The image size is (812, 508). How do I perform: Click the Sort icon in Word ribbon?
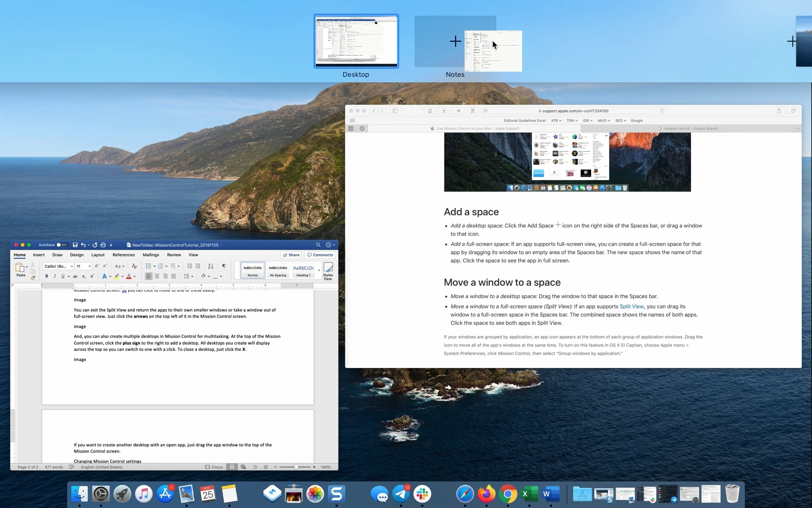210,266
